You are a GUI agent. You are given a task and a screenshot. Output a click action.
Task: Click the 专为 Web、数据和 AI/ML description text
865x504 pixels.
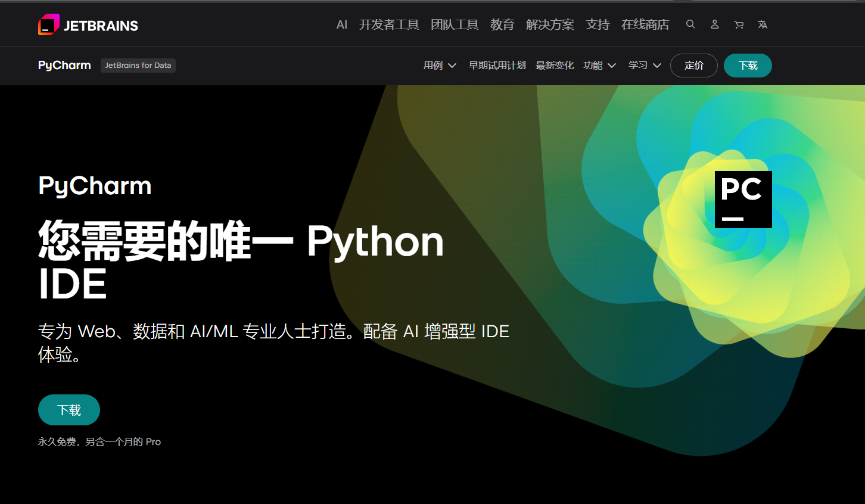click(x=273, y=343)
